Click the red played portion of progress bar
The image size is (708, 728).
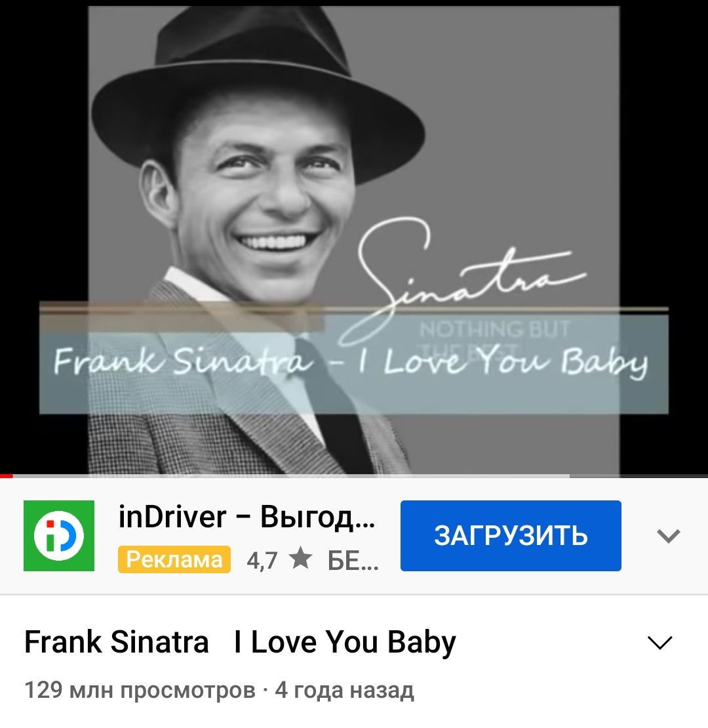pos(7,476)
